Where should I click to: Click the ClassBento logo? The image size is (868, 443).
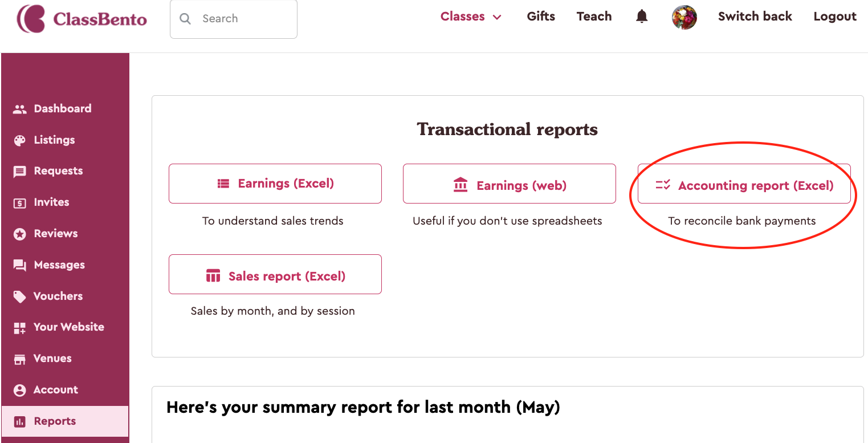point(81,19)
